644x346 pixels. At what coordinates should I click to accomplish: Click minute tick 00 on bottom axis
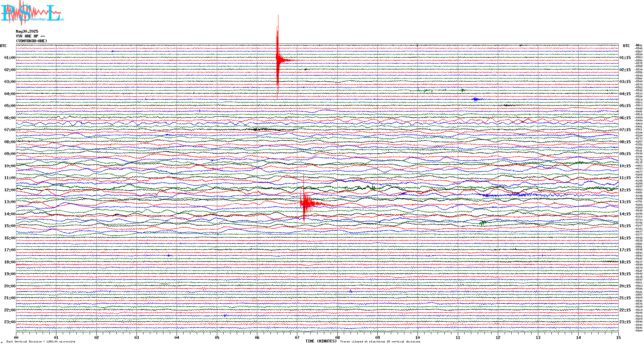click(x=16, y=337)
